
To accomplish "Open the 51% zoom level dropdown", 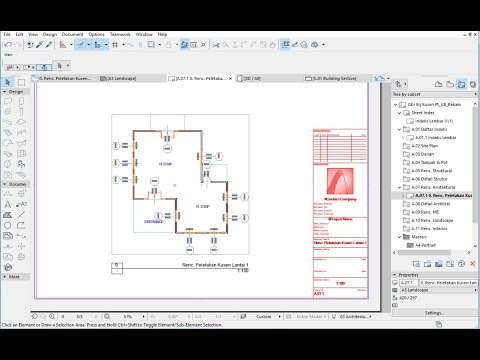I will [x=144, y=316].
